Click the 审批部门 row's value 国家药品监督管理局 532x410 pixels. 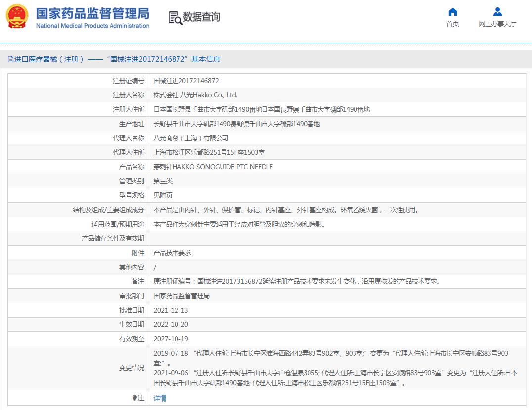point(181,296)
